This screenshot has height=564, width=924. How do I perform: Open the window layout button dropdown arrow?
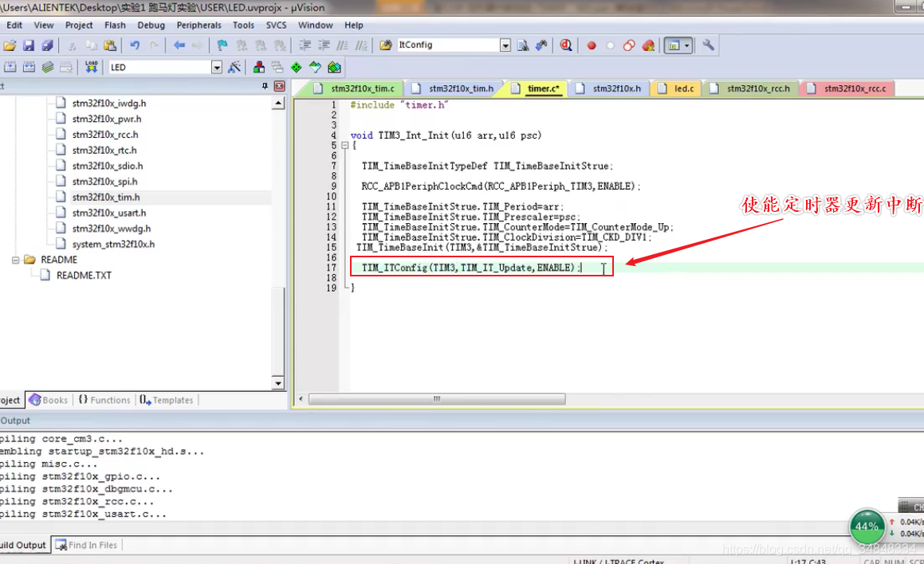point(686,45)
